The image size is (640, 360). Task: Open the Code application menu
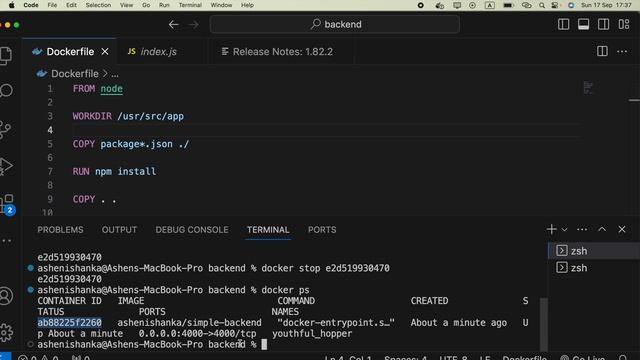point(31,5)
